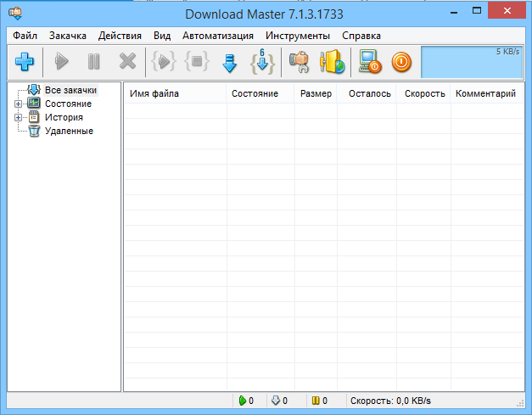This screenshot has height=415, width=532.
Task: Sort by the Комментарий column header
Action: click(486, 93)
